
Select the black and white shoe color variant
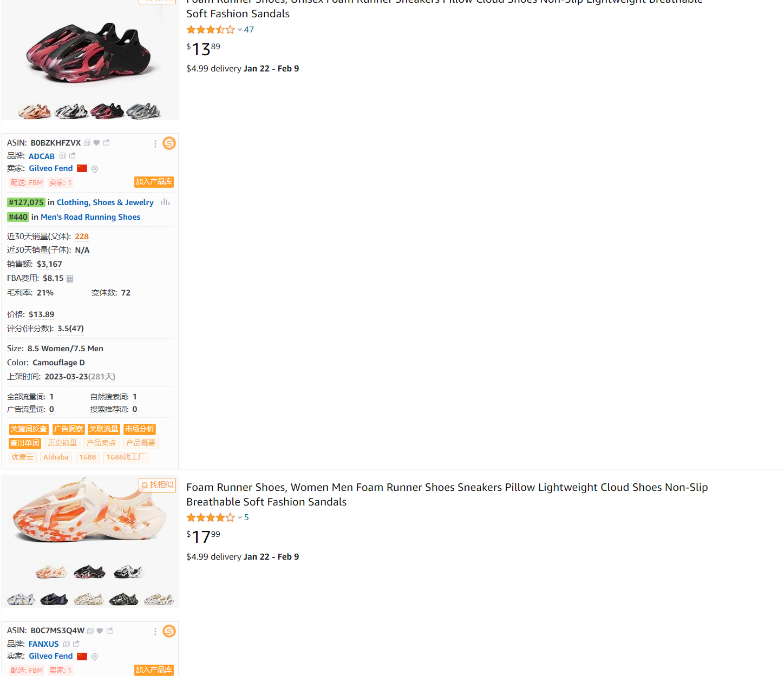tap(71, 111)
